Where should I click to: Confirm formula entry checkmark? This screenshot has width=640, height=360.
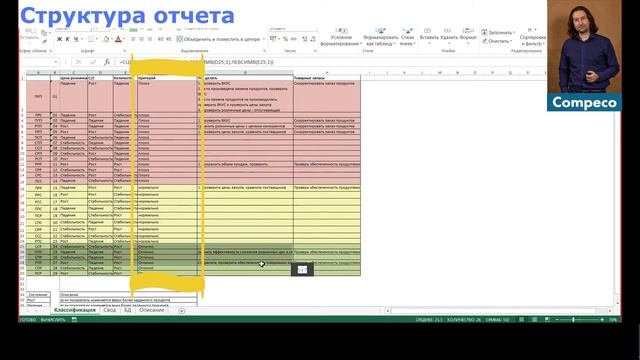tap(93, 62)
